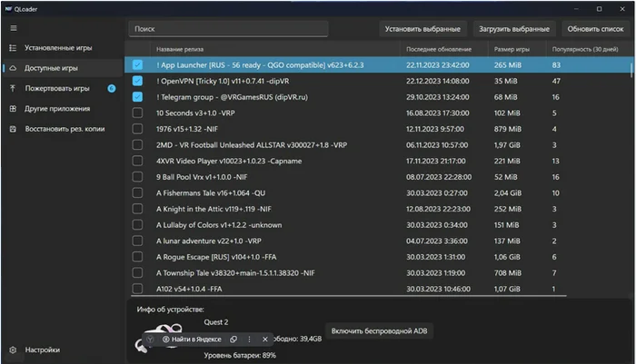Uncheck the OpenVPN checkbox
636x364 pixels.
pos(137,81)
